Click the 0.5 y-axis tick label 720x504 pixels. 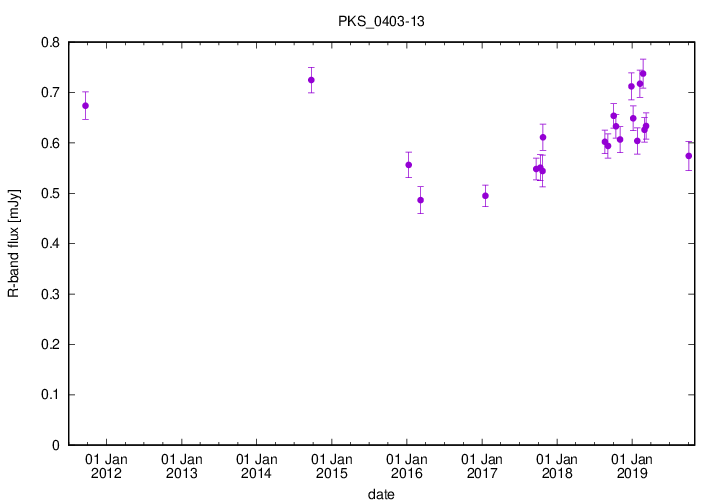pyautogui.click(x=49, y=193)
